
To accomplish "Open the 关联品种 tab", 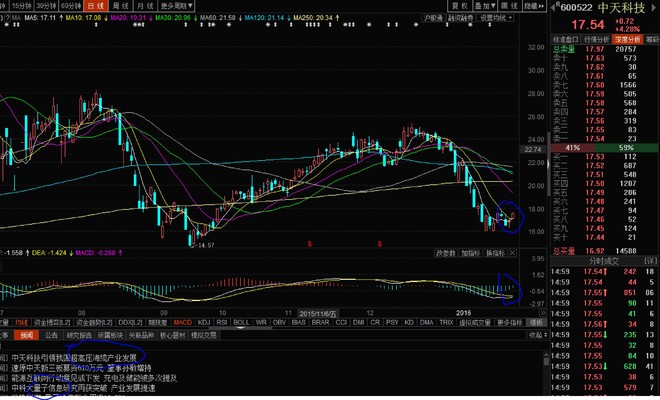I will click(x=141, y=335).
